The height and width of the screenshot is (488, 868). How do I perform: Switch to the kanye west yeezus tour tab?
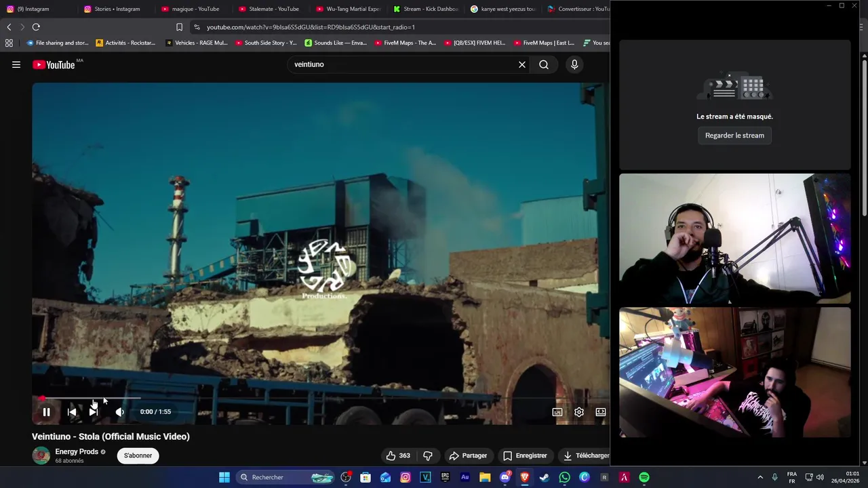point(502,9)
